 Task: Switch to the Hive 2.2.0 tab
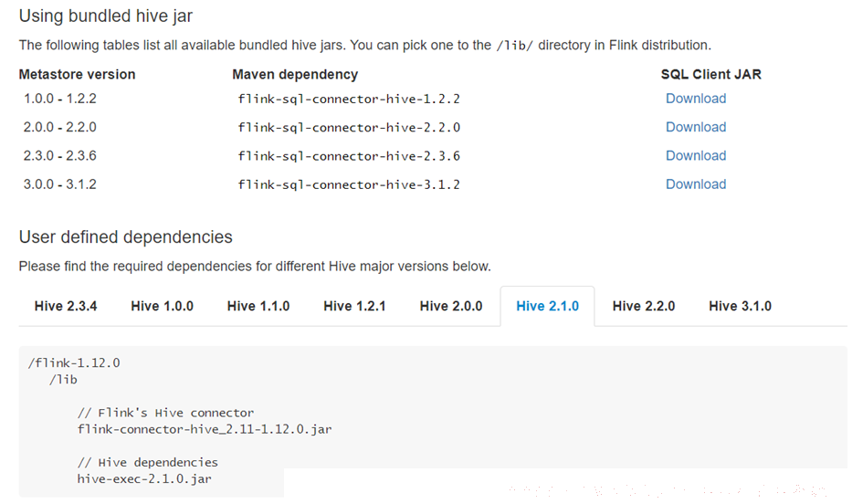644,306
